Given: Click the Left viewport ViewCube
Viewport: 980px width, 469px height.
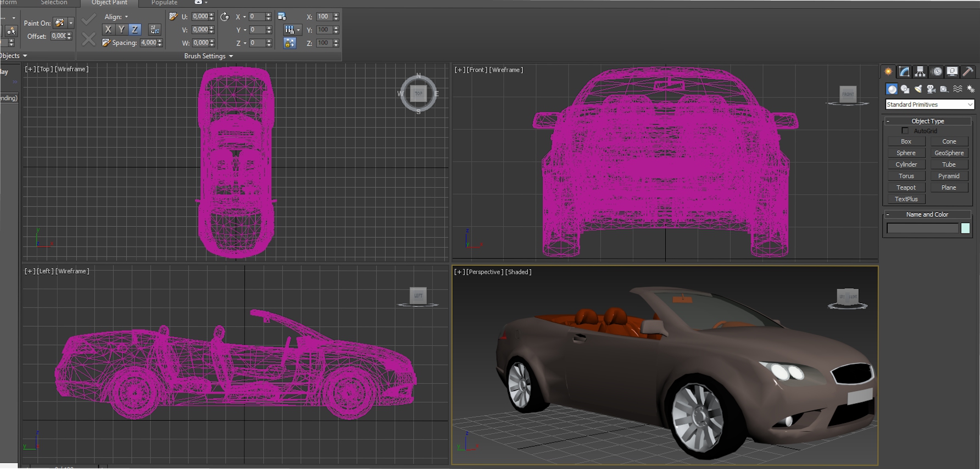Looking at the screenshot, I should coord(418,297).
